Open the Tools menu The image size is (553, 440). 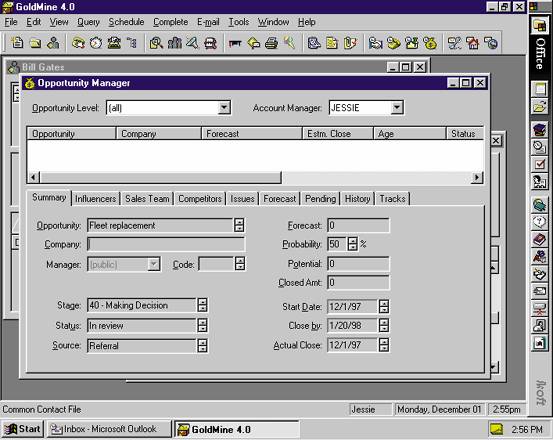(x=239, y=22)
